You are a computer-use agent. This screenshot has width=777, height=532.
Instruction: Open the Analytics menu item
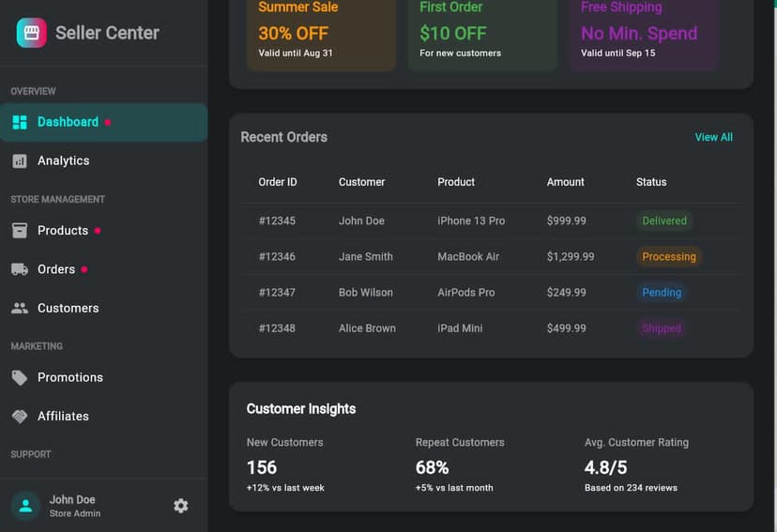point(64,161)
